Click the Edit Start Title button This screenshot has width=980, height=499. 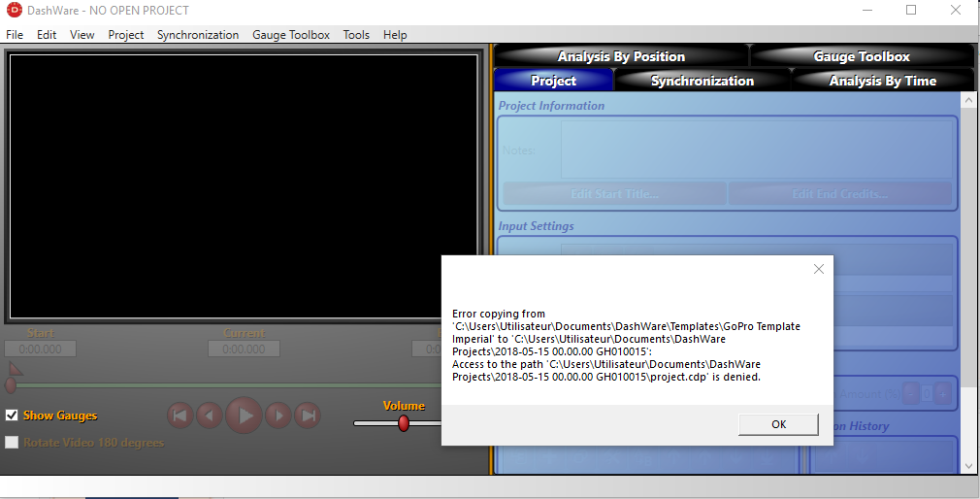point(614,194)
